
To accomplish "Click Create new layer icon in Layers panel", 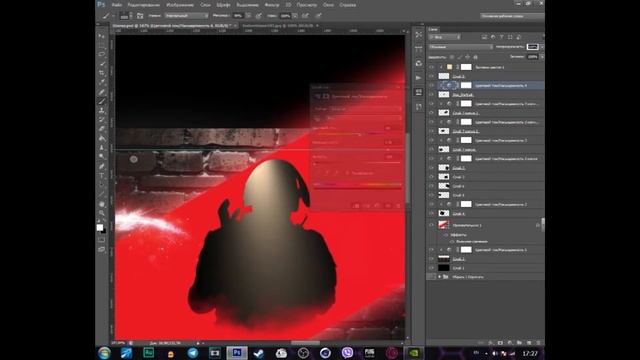I will pos(529,343).
